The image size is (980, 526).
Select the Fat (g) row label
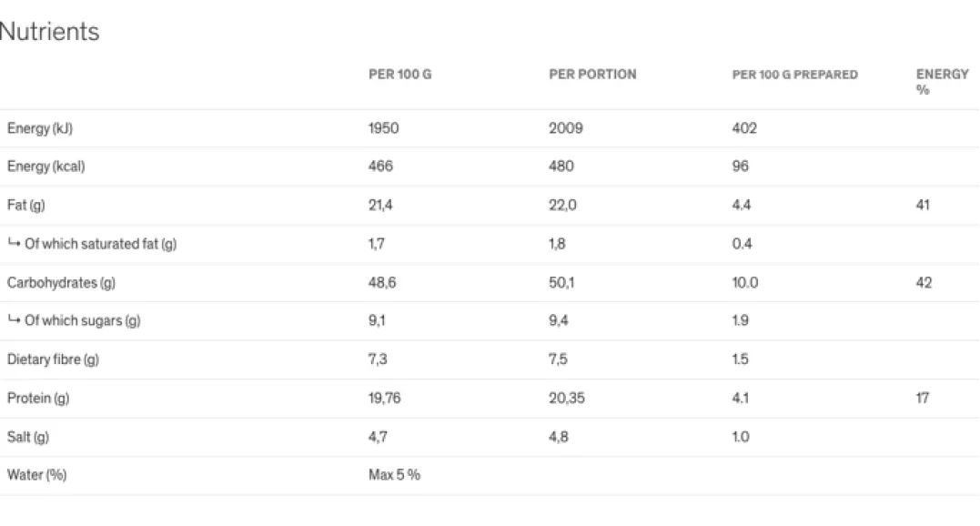[26, 205]
